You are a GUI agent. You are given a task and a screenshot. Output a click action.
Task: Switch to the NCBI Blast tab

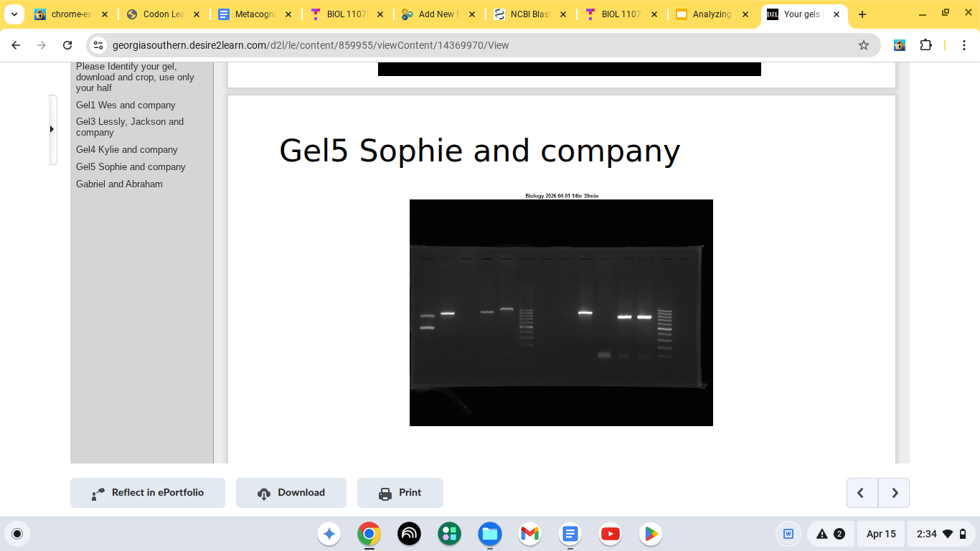pyautogui.click(x=531, y=14)
